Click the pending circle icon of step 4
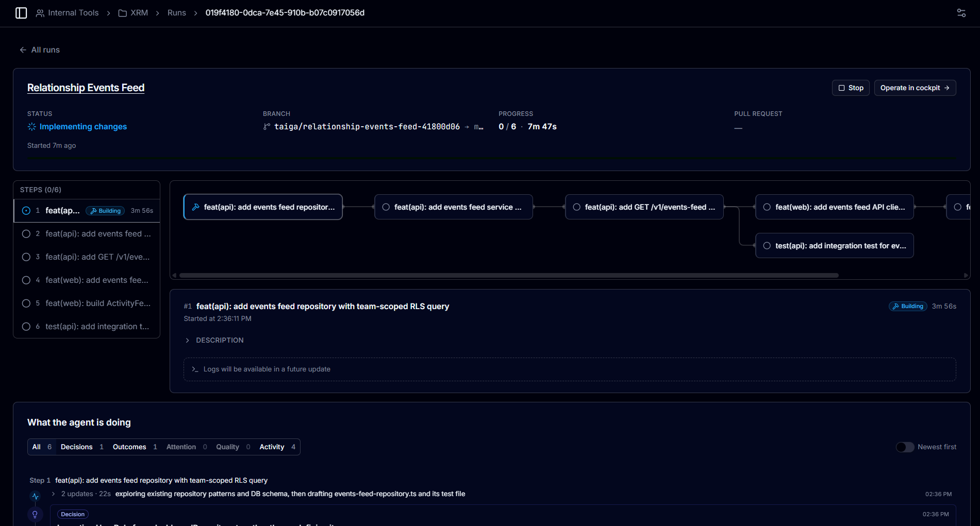This screenshot has height=526, width=980. tap(26, 280)
